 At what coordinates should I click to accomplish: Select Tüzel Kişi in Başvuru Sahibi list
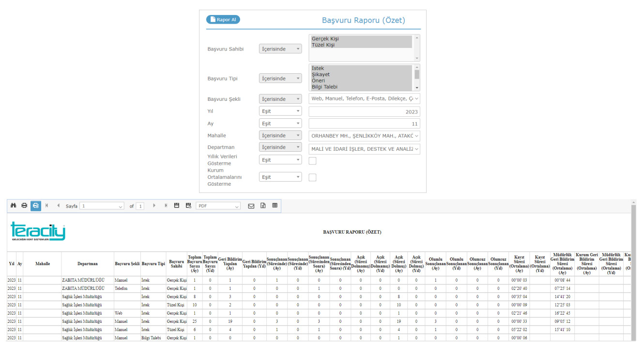tap(361, 45)
